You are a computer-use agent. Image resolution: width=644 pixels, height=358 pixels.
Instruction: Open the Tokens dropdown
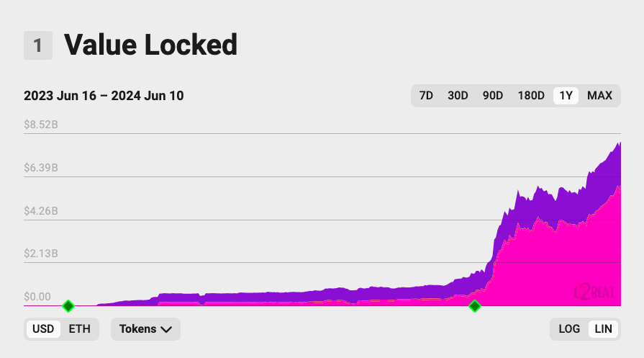[145, 329]
